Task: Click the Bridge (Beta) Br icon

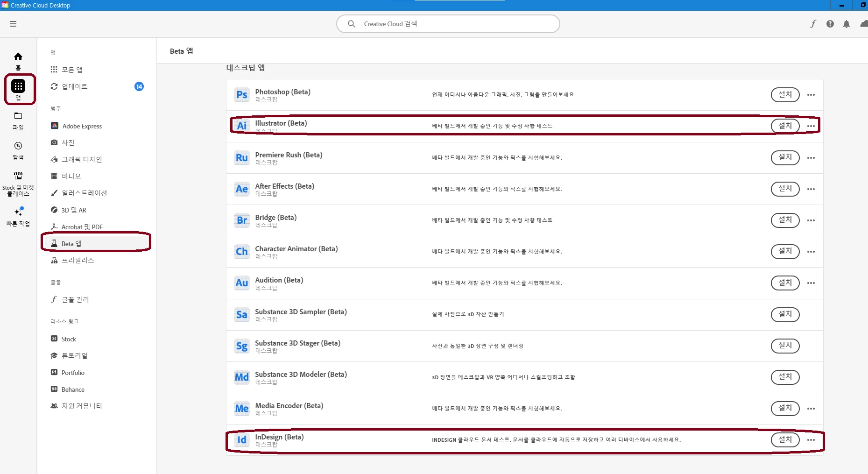Action: (242, 220)
